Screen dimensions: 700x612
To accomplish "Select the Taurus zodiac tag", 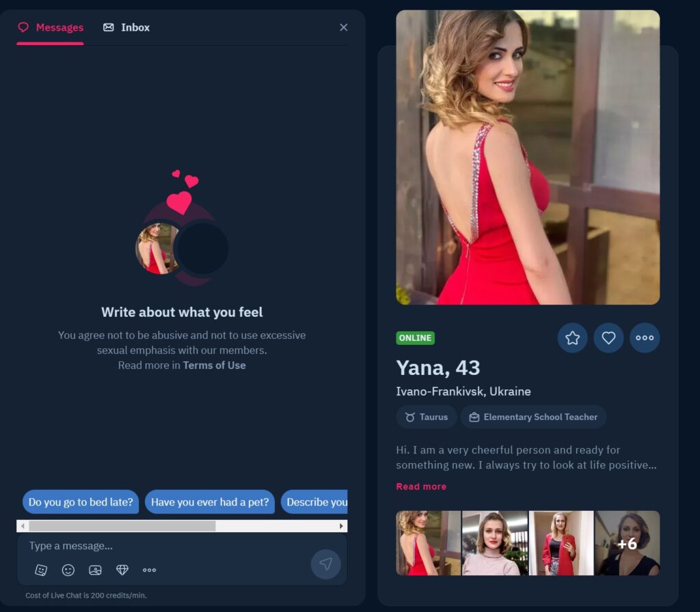I will tap(426, 417).
